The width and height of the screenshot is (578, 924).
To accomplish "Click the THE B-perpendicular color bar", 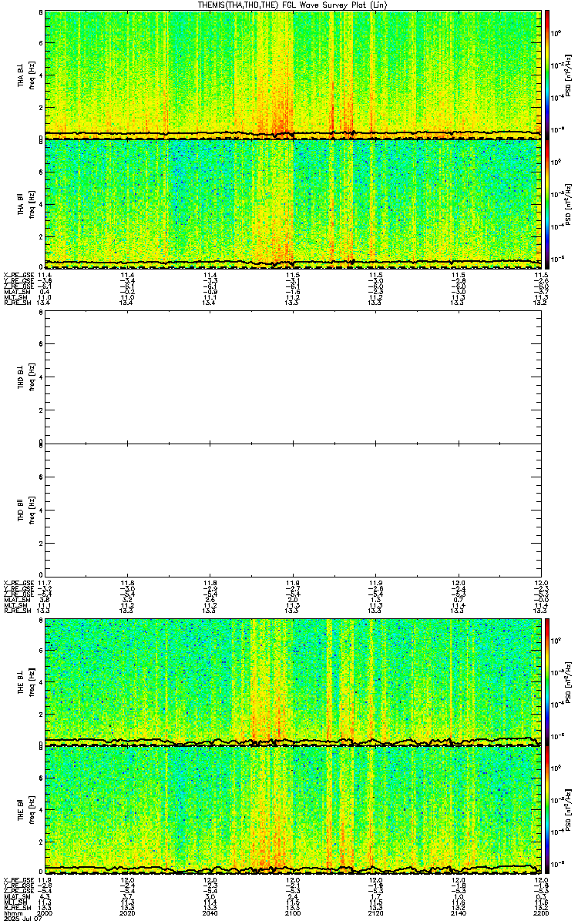I will [548, 682].
